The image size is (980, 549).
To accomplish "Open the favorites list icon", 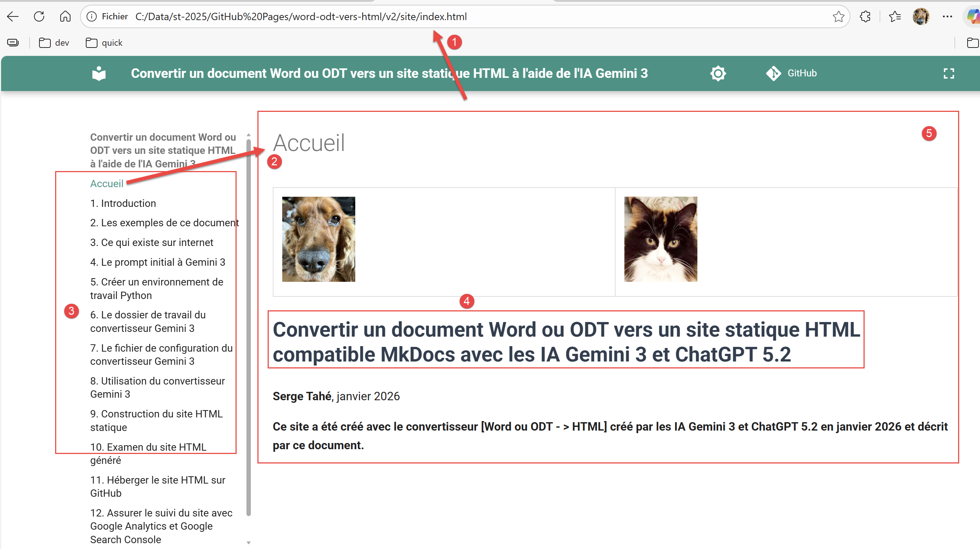I will coord(895,16).
